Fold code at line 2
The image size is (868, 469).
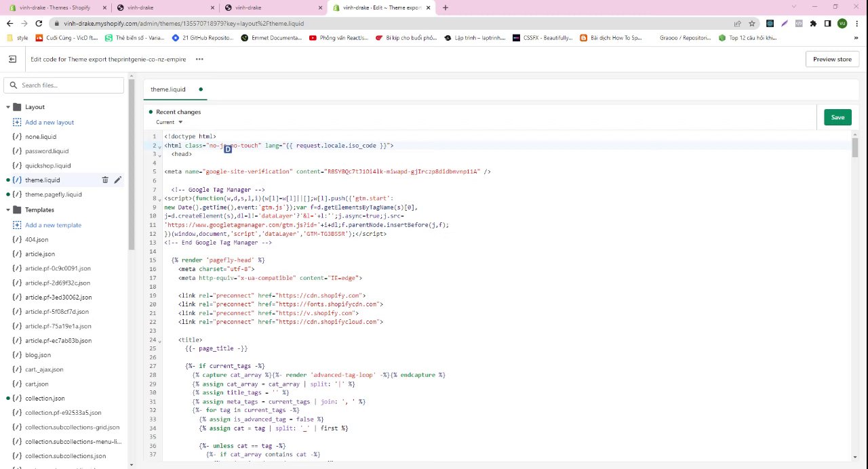[159, 146]
